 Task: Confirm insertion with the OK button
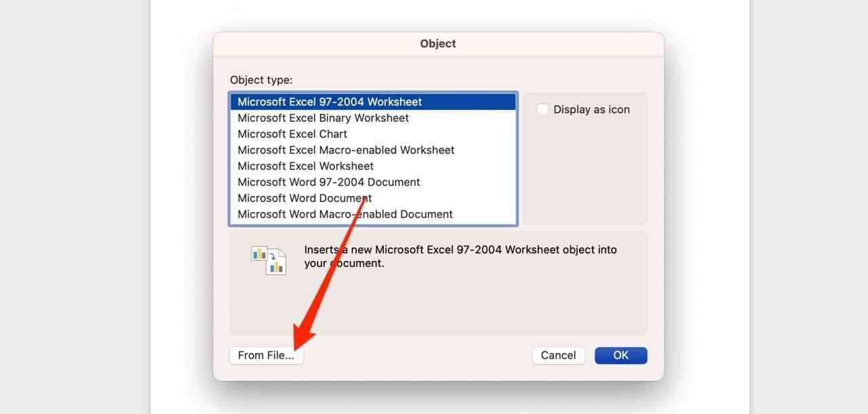tap(620, 355)
